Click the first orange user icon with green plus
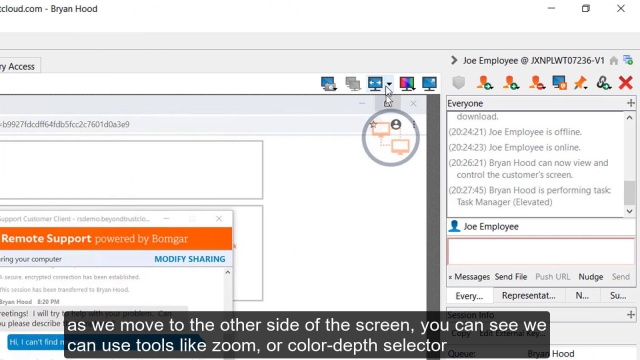640x360 pixels. (x=484, y=83)
